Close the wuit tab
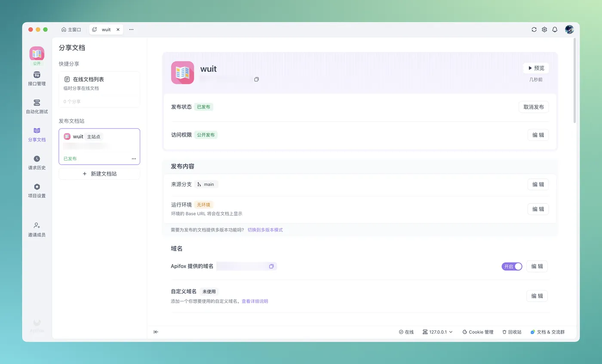602x364 pixels. 118,30
